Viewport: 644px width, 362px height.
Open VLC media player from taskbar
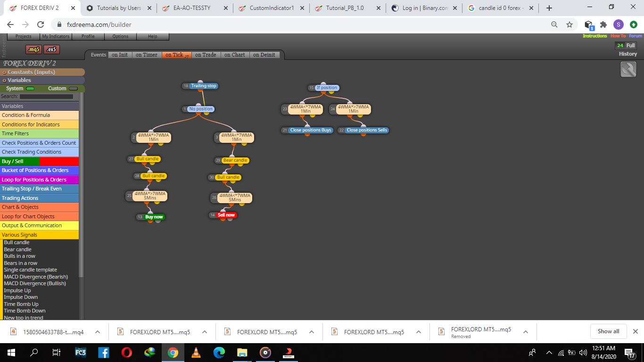196,352
